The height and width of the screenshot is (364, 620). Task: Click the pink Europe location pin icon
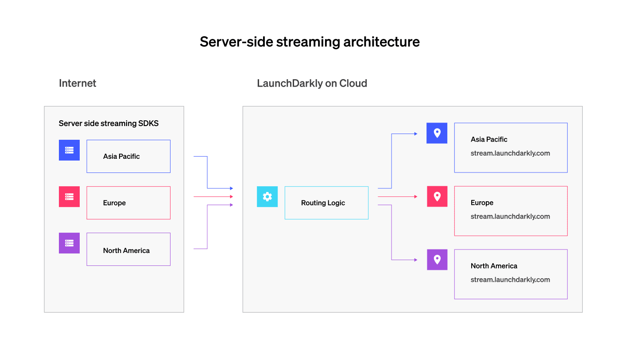tap(437, 196)
